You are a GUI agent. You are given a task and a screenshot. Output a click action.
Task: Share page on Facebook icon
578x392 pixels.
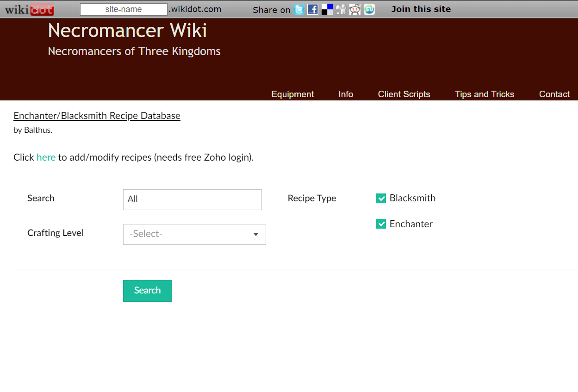[x=313, y=9]
